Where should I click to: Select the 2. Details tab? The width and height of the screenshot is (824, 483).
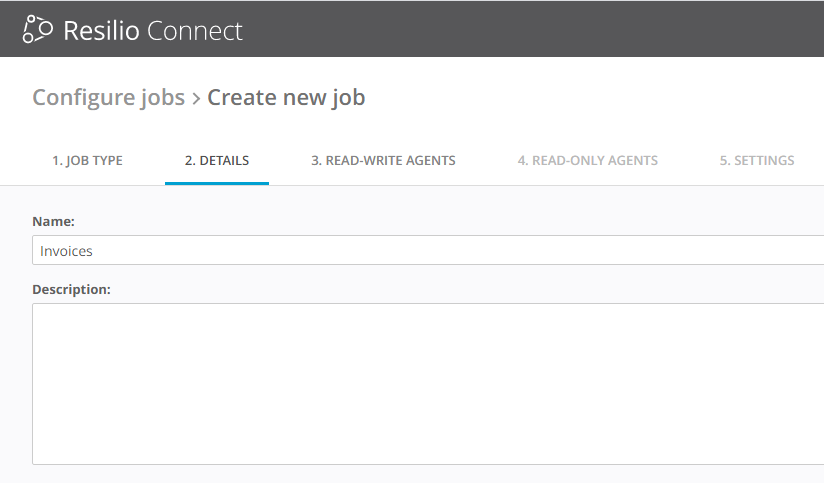217,160
